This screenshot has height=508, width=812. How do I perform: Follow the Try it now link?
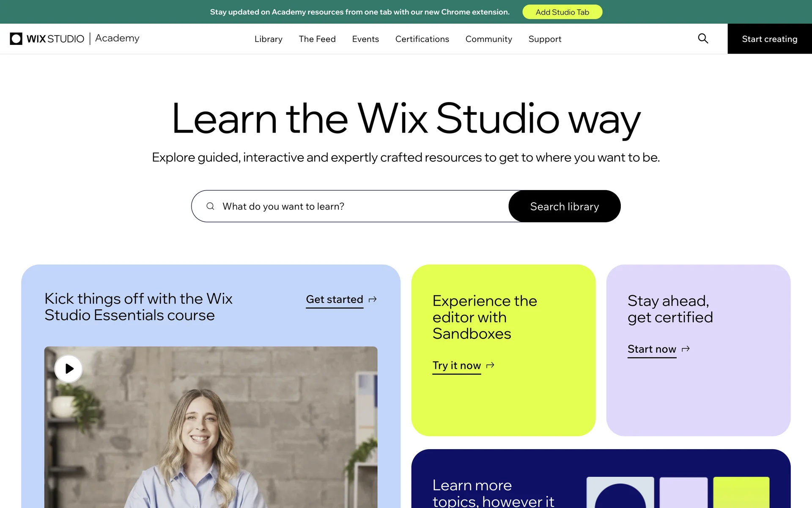(x=457, y=365)
